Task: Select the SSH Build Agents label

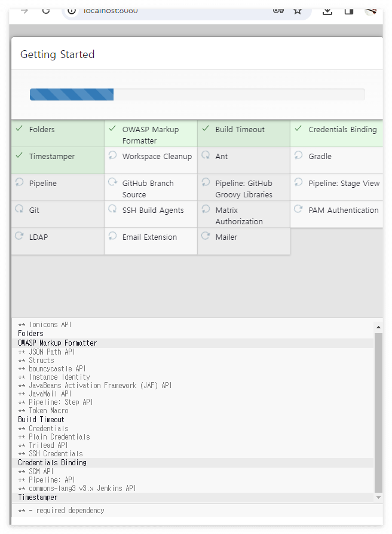Action: pyautogui.click(x=153, y=210)
